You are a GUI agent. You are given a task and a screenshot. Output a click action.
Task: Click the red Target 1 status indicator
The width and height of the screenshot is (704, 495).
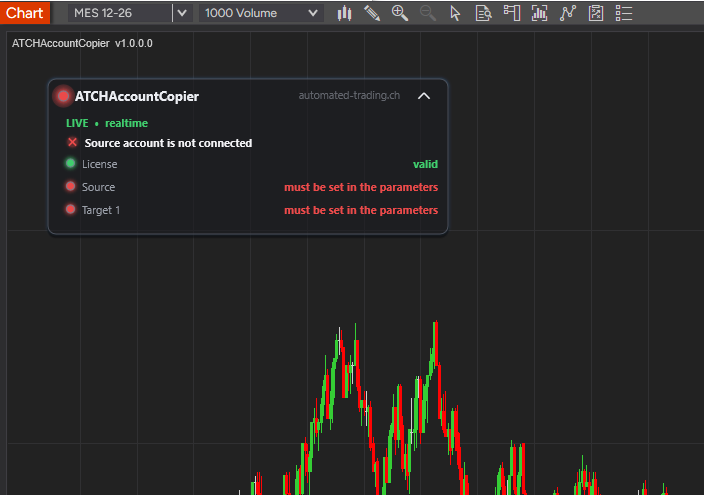click(70, 209)
